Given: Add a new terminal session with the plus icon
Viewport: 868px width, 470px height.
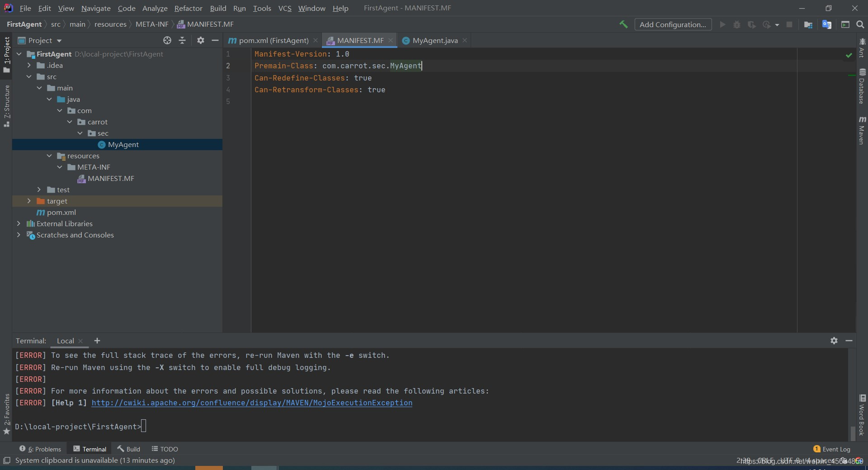Looking at the screenshot, I should 97,341.
